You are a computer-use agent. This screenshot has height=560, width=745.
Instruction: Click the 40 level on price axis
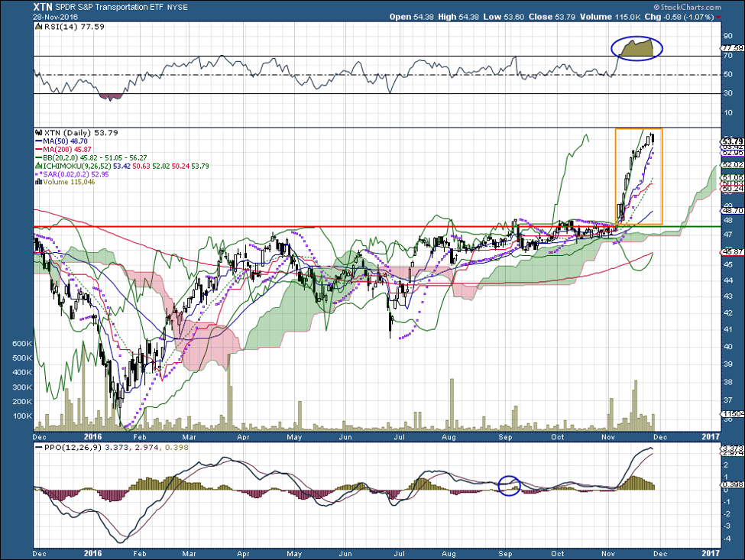727,346
